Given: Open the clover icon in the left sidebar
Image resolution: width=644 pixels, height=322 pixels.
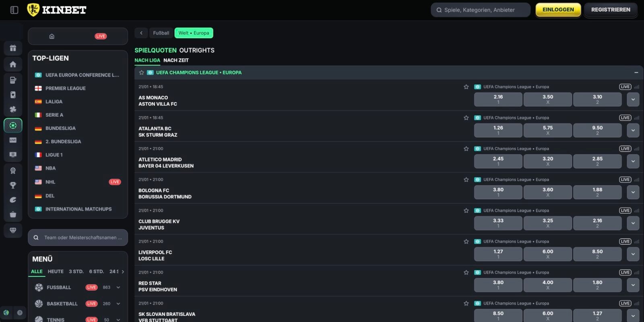Looking at the screenshot, I should coord(13,109).
